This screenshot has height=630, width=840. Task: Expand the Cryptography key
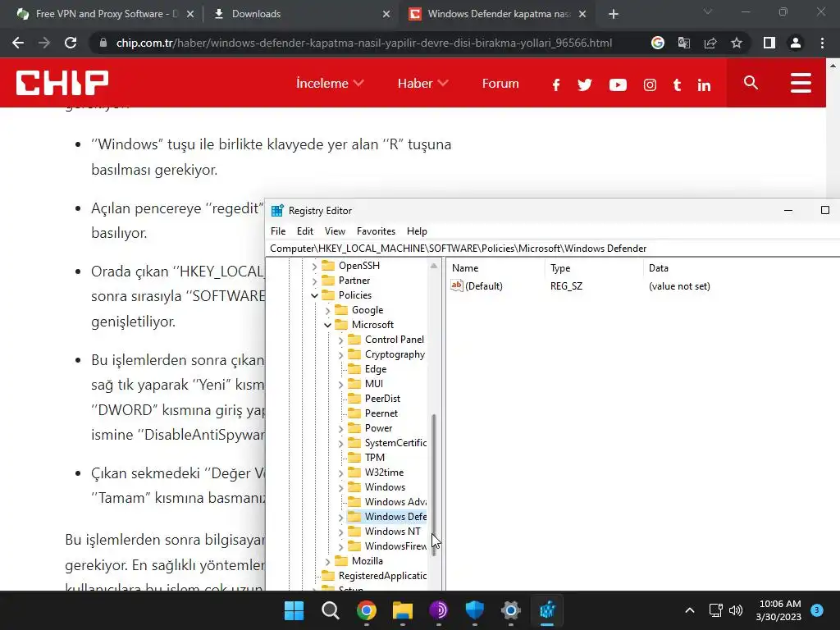[340, 354]
